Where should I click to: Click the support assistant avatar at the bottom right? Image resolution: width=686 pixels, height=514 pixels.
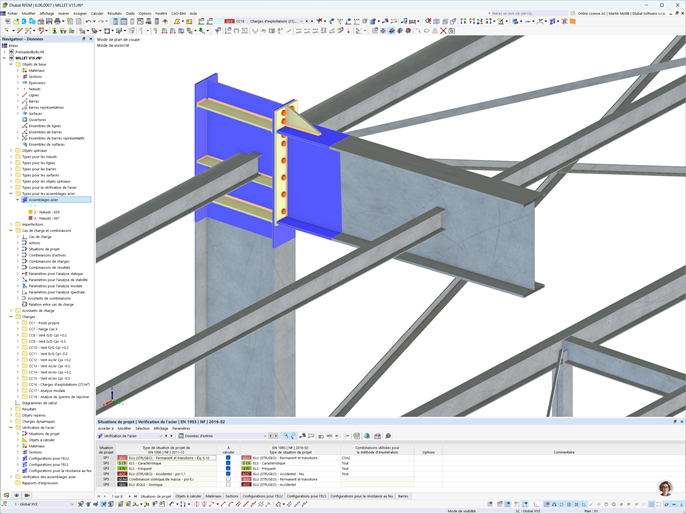pos(665,488)
